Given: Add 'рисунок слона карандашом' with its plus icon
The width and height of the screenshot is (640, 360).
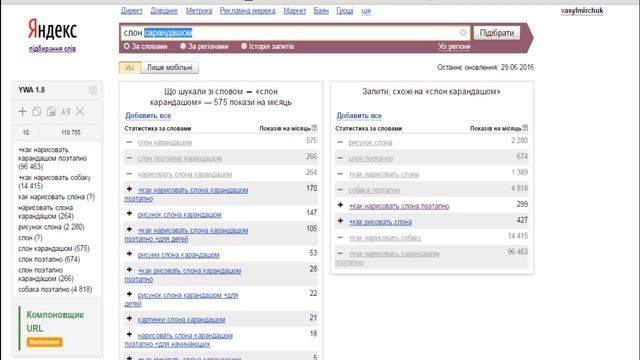Looking at the screenshot, I should (x=129, y=213).
